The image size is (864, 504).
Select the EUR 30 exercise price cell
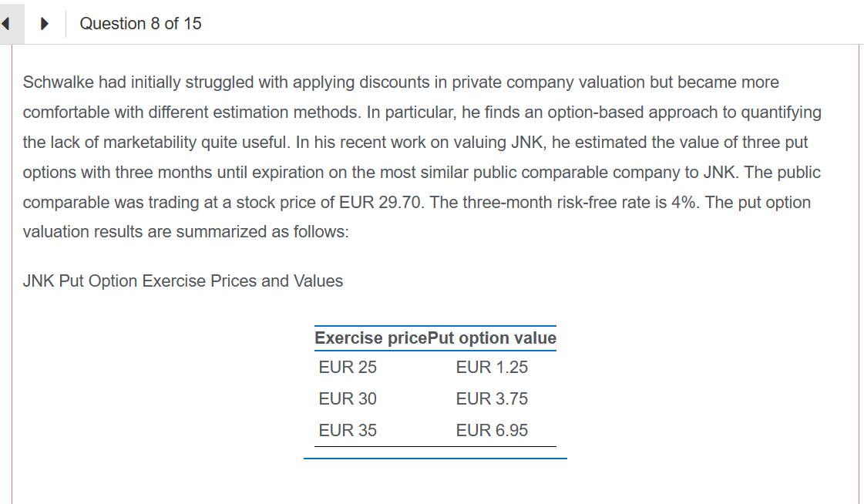click(x=348, y=399)
